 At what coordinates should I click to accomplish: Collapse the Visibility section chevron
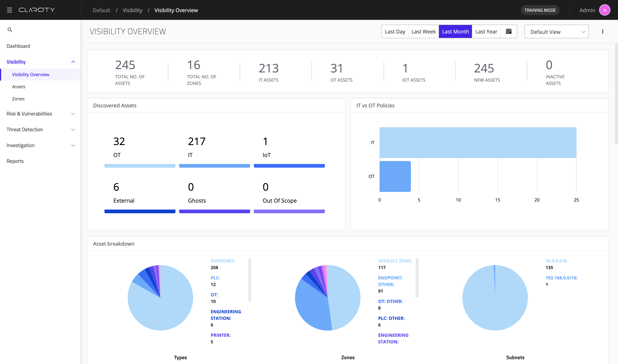click(x=73, y=62)
